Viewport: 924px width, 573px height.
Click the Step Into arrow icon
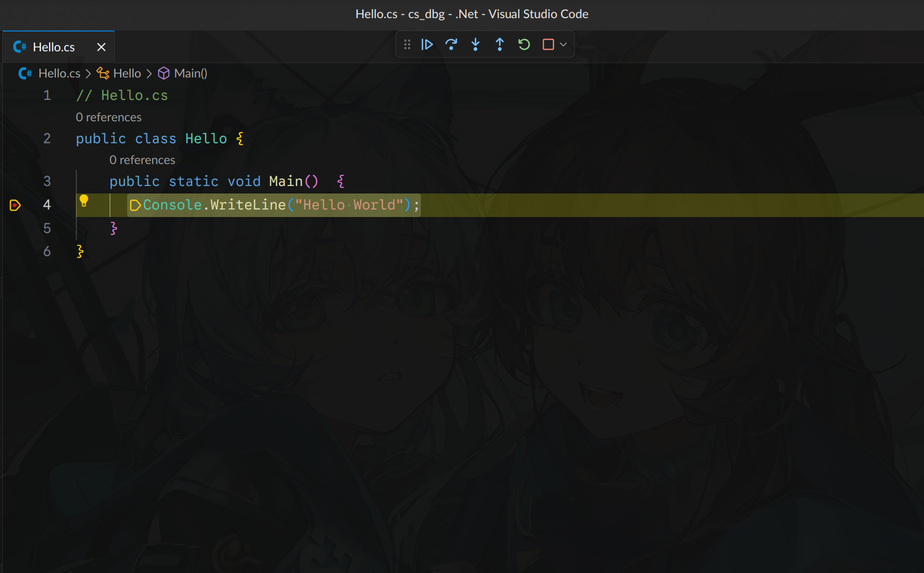[475, 44]
